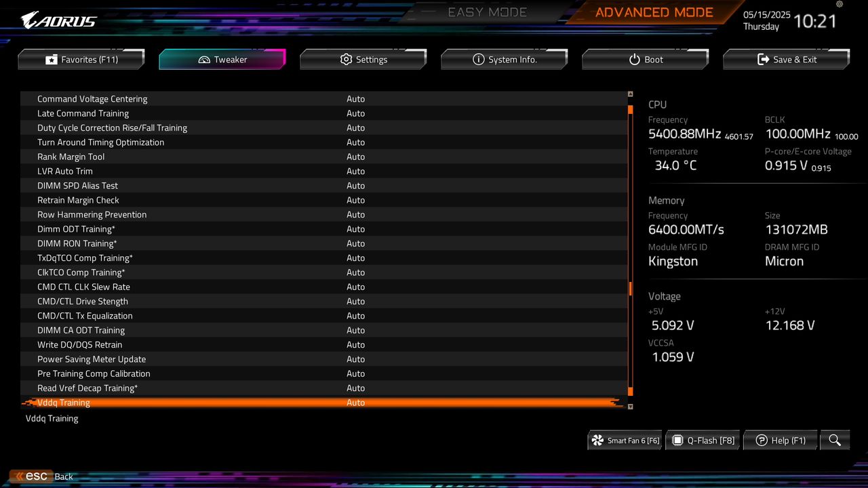This screenshot has width=868, height=488.
Task: Change LVR Auto Trim Auto value
Action: click(355, 171)
